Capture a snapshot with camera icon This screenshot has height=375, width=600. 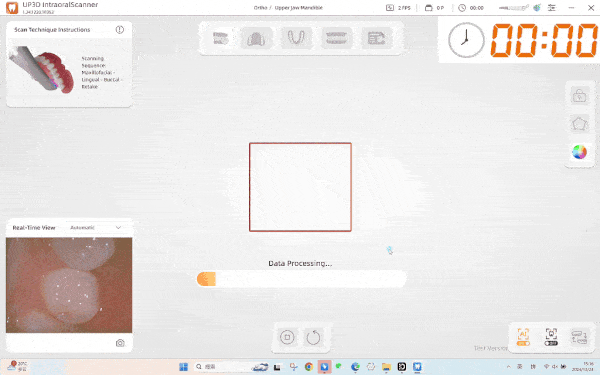click(x=120, y=343)
